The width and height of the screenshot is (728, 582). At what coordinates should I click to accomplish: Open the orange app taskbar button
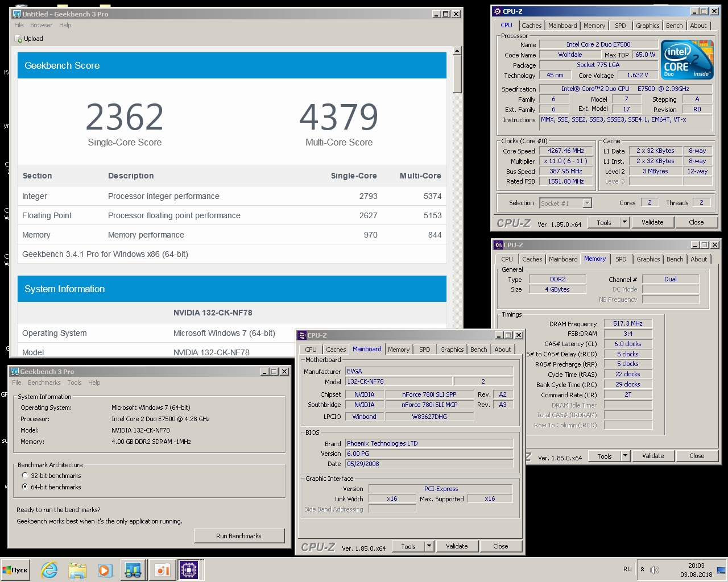162,570
